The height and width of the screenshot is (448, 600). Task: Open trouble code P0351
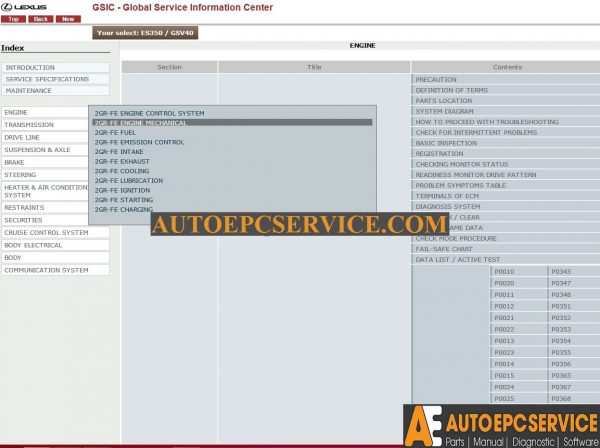(x=574, y=306)
